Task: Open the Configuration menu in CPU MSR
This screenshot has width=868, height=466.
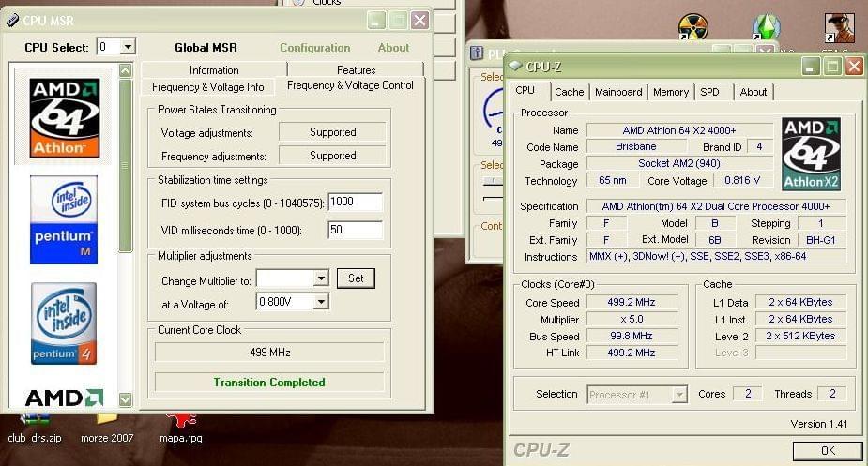Action: (x=315, y=48)
